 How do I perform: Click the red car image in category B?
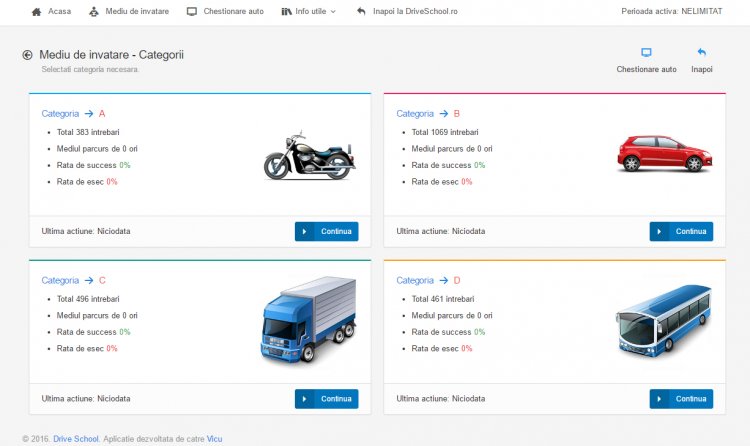(x=664, y=153)
